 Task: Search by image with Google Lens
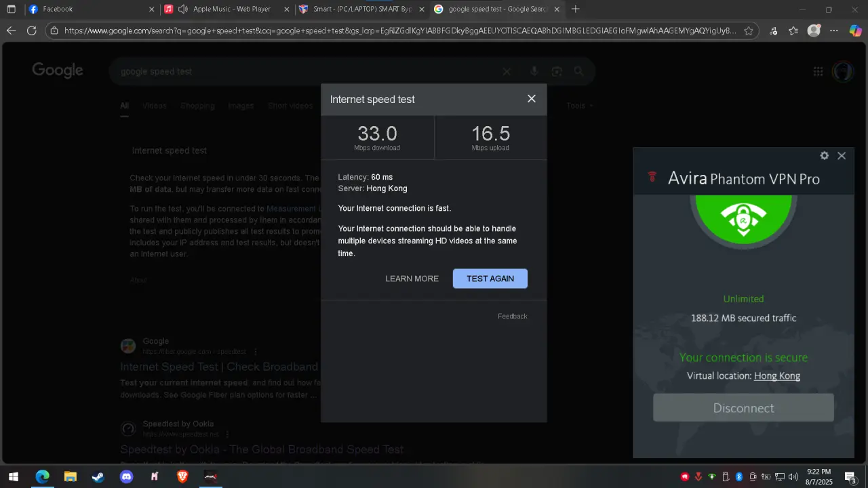pos(557,71)
